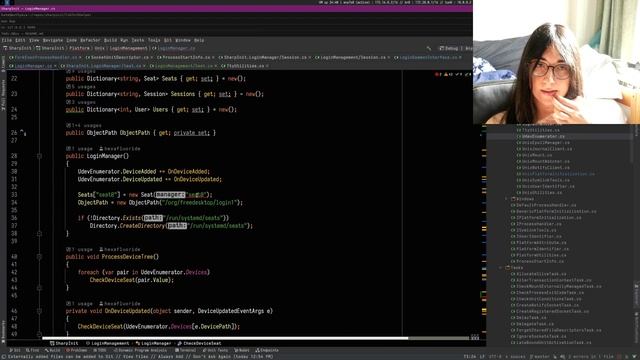Open CreateNotifySocketTask.cs in solution tree
The image size is (640, 360).
click(x=544, y=305)
